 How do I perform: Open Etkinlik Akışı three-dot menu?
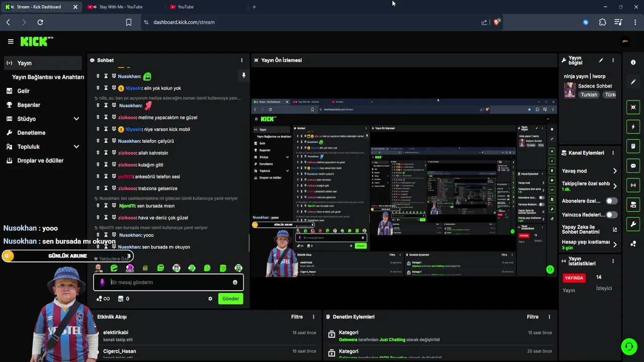313,317
